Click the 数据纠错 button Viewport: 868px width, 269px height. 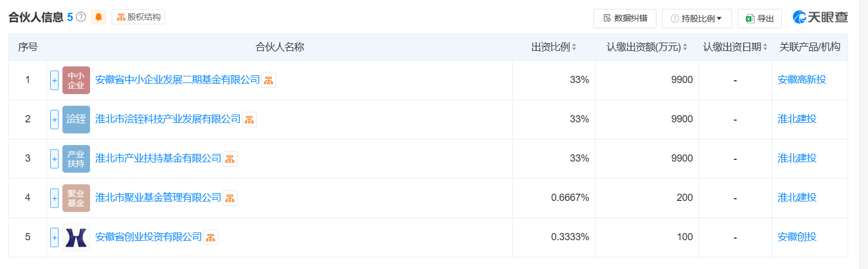(x=625, y=18)
